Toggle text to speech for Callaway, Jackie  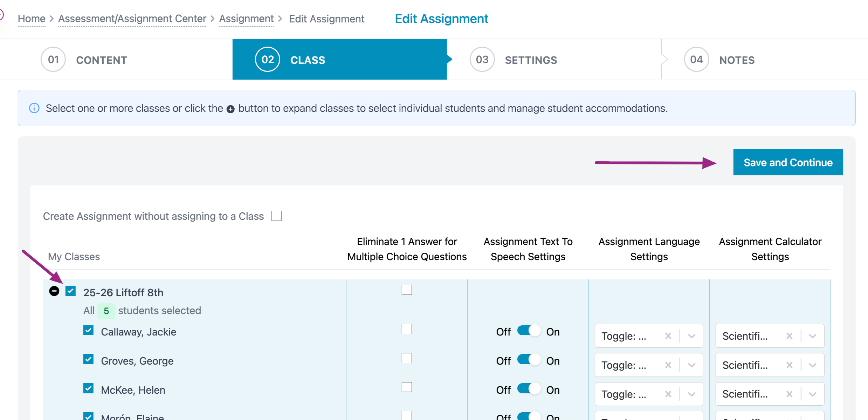pyautogui.click(x=529, y=331)
